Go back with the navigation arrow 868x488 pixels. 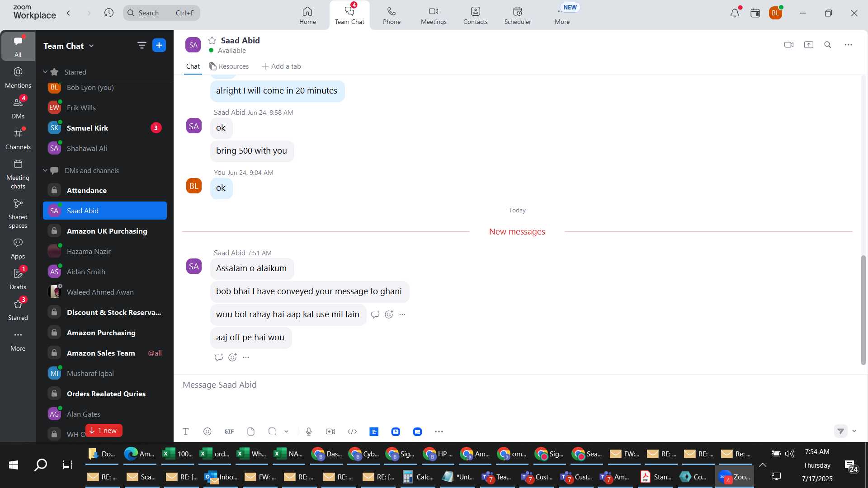tap(68, 13)
